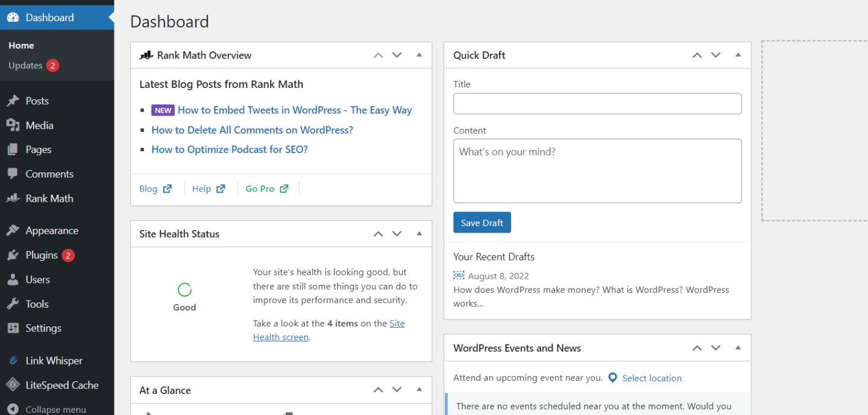Move Site Health Status widget up
Image resolution: width=868 pixels, height=415 pixels.
[378, 234]
